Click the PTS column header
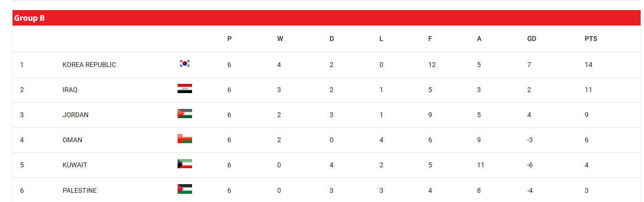 [x=591, y=39]
